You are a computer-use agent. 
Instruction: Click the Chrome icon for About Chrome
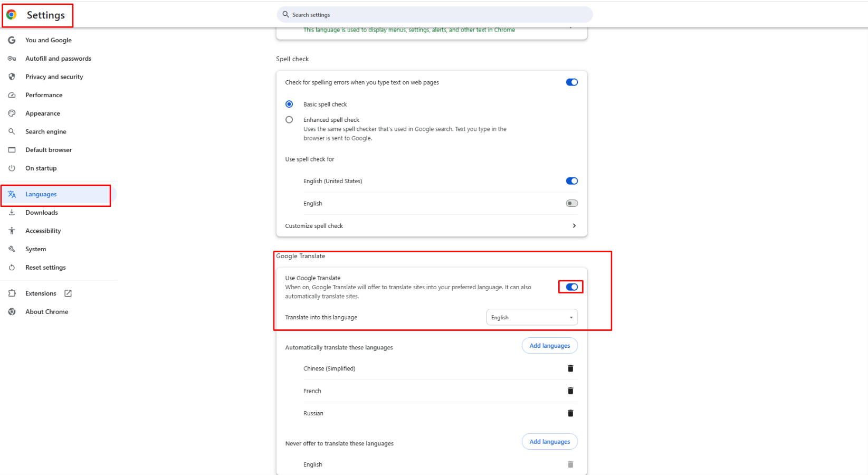pyautogui.click(x=12, y=312)
